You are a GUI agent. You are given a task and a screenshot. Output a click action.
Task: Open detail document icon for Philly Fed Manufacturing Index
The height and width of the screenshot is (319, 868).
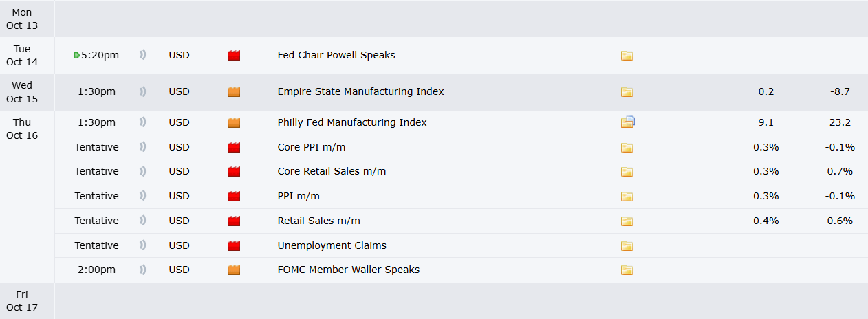[627, 122]
